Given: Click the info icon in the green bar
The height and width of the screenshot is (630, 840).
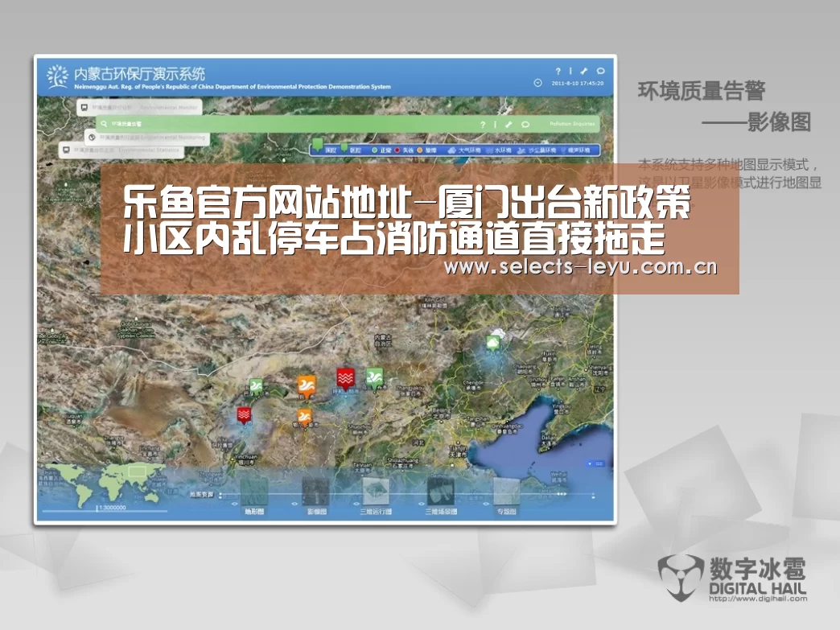Looking at the screenshot, I should [495, 124].
